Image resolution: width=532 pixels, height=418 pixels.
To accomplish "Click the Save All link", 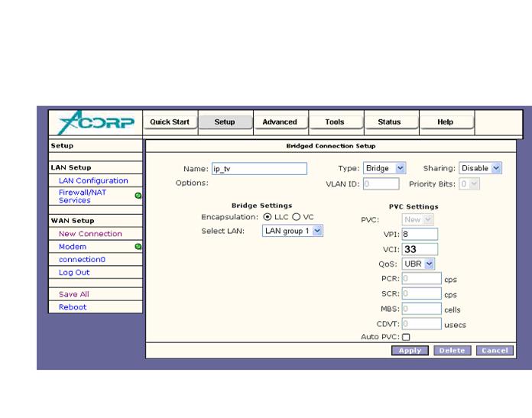I will tap(74, 294).
